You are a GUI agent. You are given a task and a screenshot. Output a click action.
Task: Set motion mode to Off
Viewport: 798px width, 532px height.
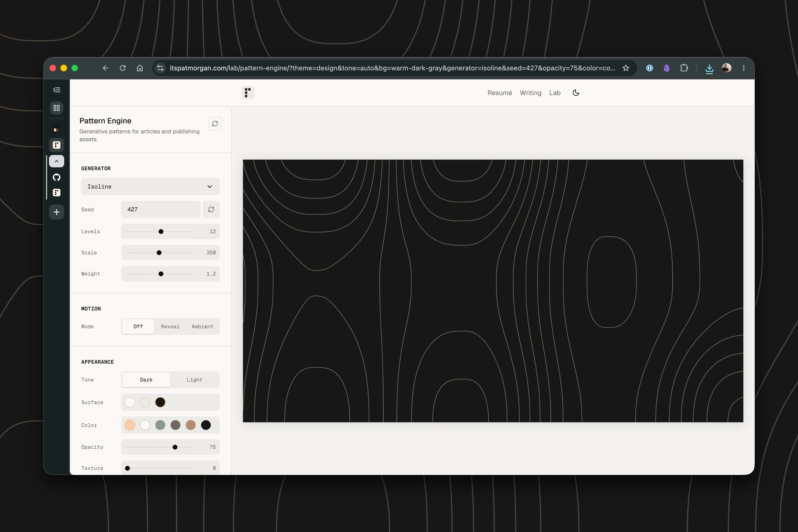pos(138,326)
